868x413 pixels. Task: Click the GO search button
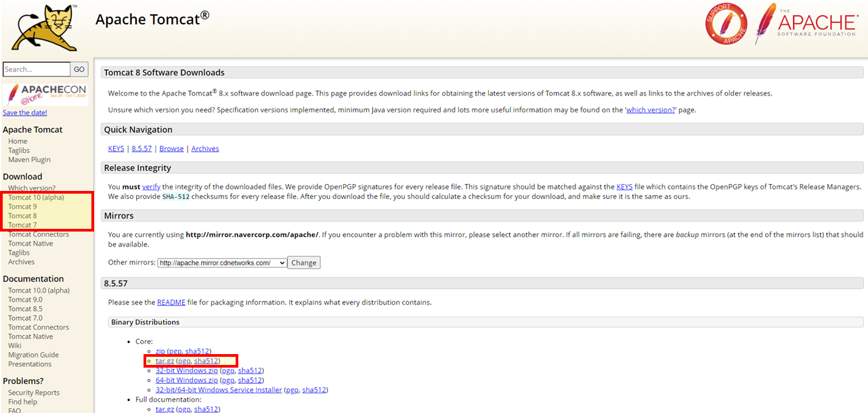pos(79,69)
